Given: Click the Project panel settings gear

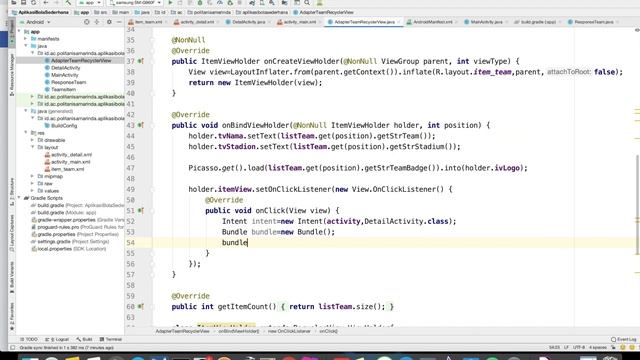Looking at the screenshot, I should pyautogui.click(x=109, y=22).
